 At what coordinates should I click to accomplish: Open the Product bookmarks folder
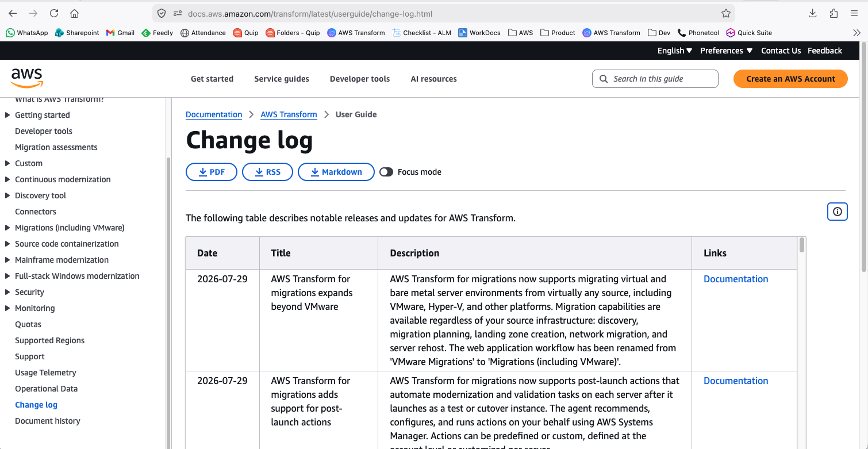coord(558,33)
